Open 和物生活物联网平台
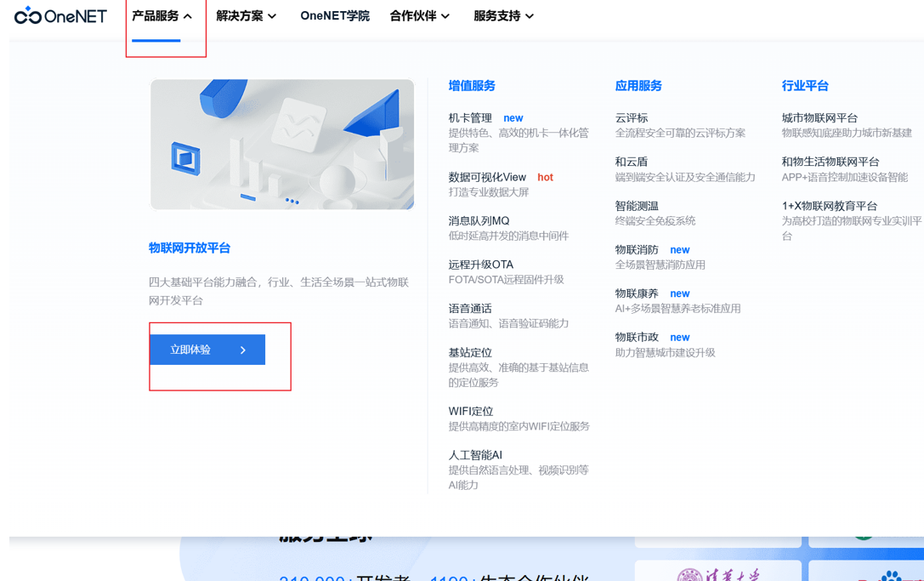 coord(830,162)
